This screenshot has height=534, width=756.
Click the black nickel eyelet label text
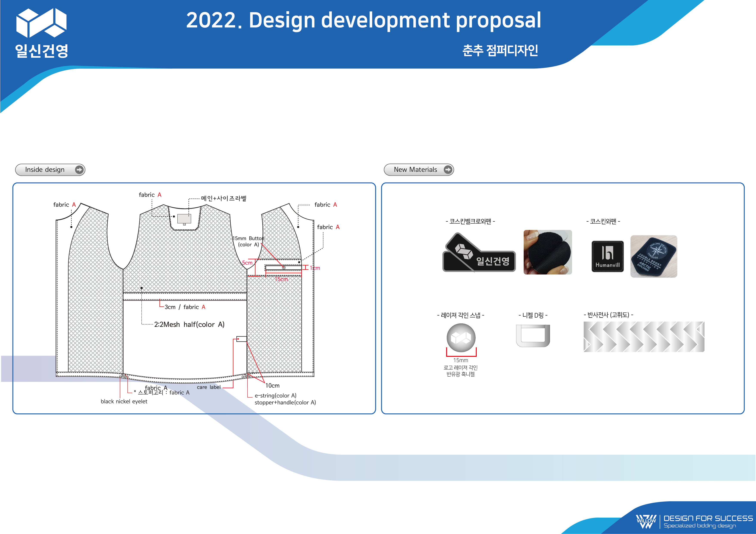[124, 401]
